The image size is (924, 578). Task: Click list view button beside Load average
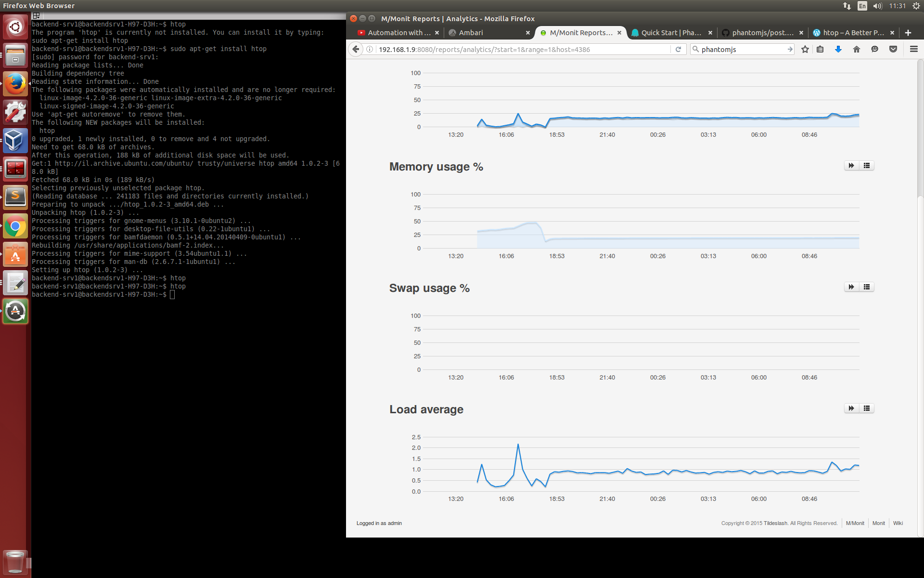click(x=867, y=408)
